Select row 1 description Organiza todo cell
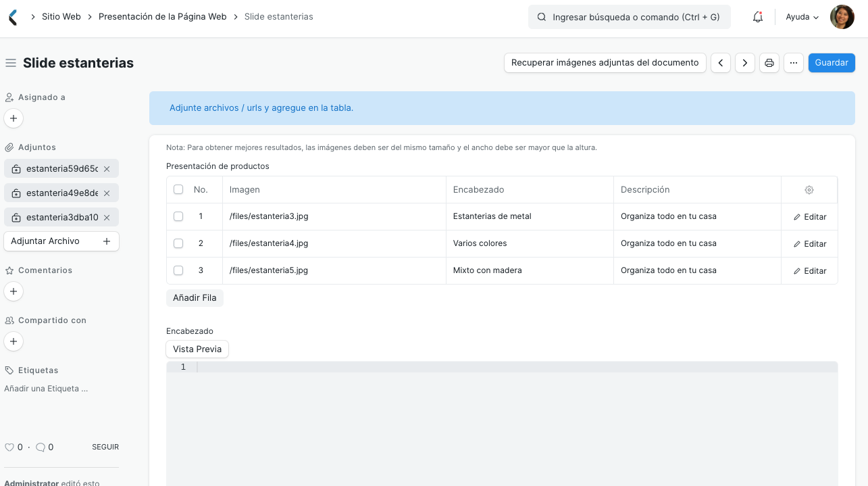The height and width of the screenshot is (486, 868). click(697, 216)
